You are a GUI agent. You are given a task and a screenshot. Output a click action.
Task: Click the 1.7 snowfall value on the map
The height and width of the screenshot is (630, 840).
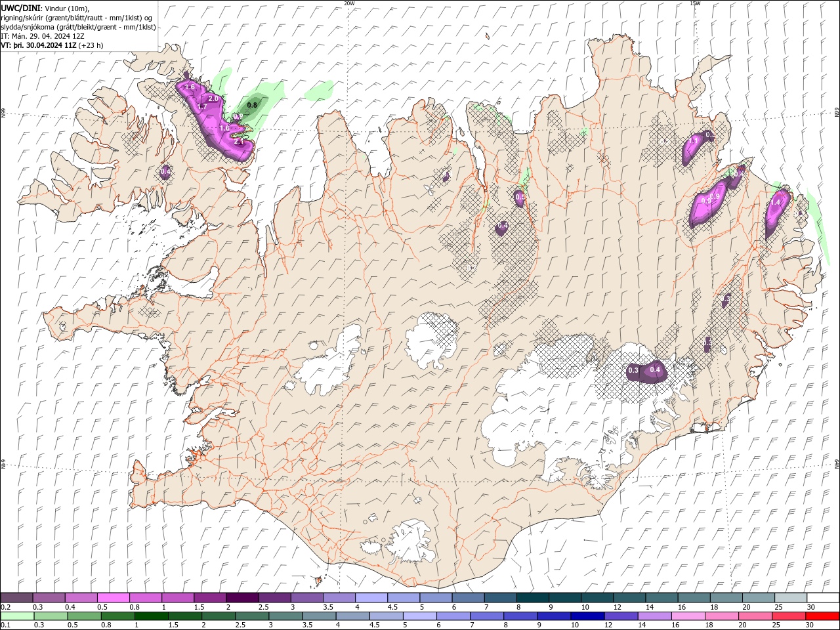click(x=202, y=106)
